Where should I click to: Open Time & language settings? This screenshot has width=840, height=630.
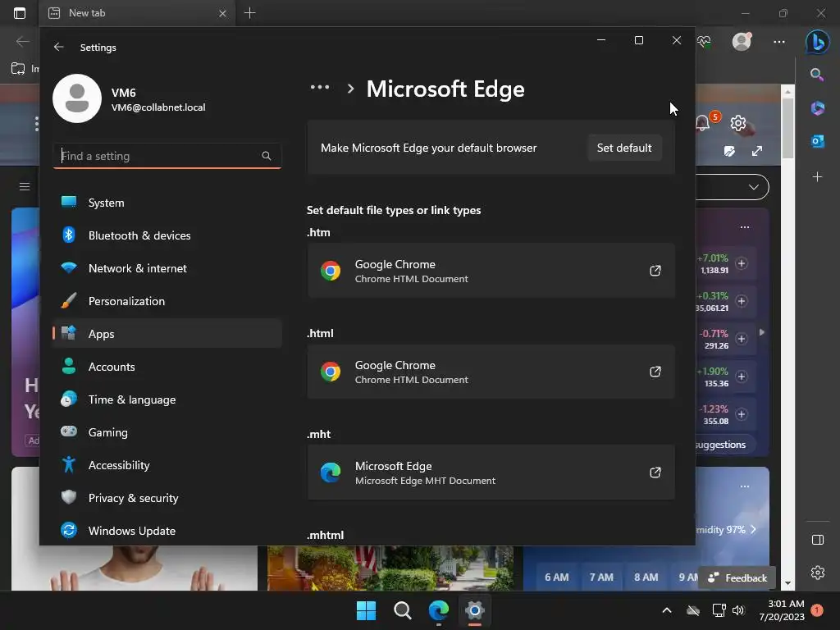[x=167, y=399]
